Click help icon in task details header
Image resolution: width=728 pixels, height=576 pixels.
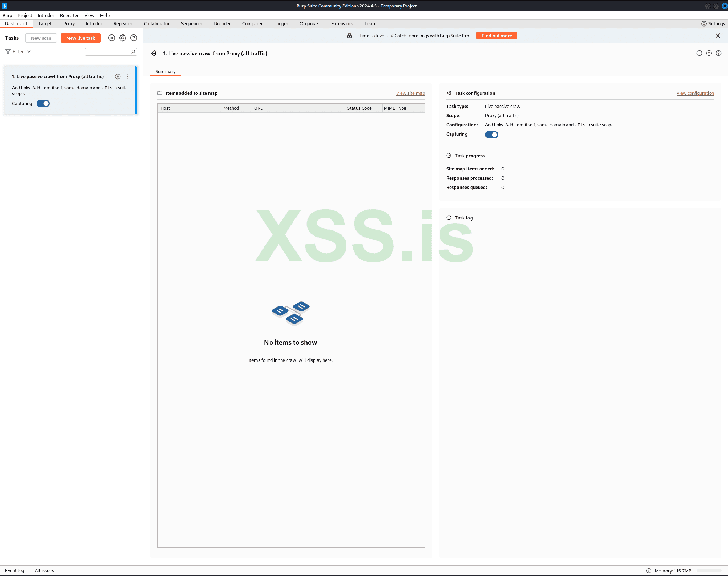tap(718, 53)
